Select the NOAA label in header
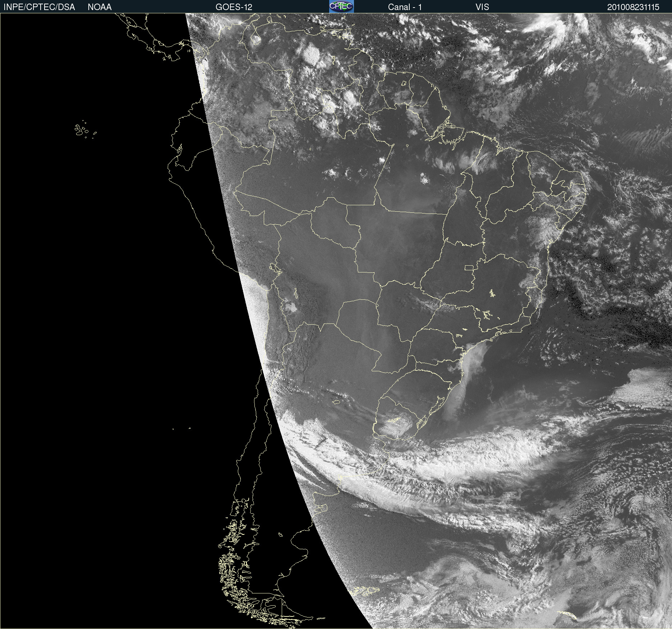672x629 pixels. (x=100, y=7)
